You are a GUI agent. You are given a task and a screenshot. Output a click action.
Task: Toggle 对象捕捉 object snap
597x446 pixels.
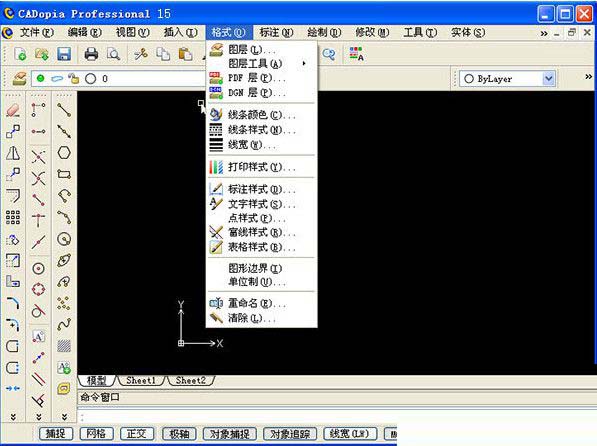[230, 433]
